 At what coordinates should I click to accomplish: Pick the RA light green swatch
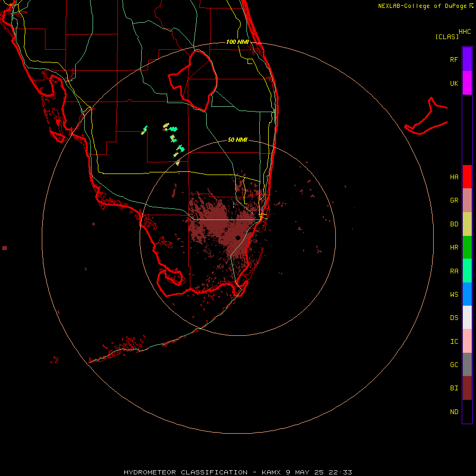[467, 271]
